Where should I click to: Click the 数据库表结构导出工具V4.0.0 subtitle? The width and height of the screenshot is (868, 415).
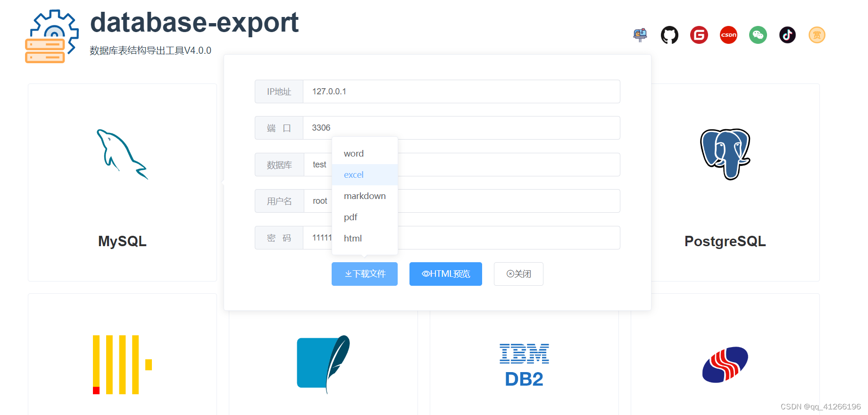coord(150,50)
